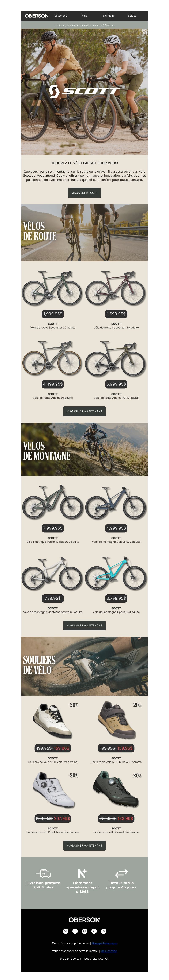Click MAGASINER MAINTENANT under road bikes
Viewport: 169px width, 980px height.
[84, 411]
